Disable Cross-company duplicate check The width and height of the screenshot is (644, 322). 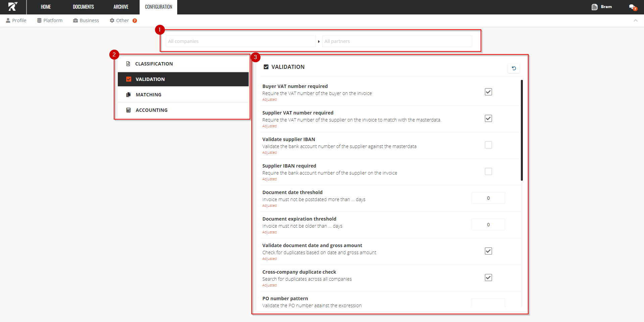click(x=488, y=278)
